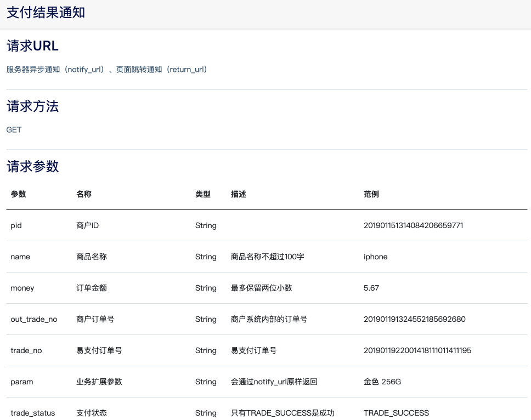Click the 商户ID name cell
531x420 pixels.
[87, 225]
